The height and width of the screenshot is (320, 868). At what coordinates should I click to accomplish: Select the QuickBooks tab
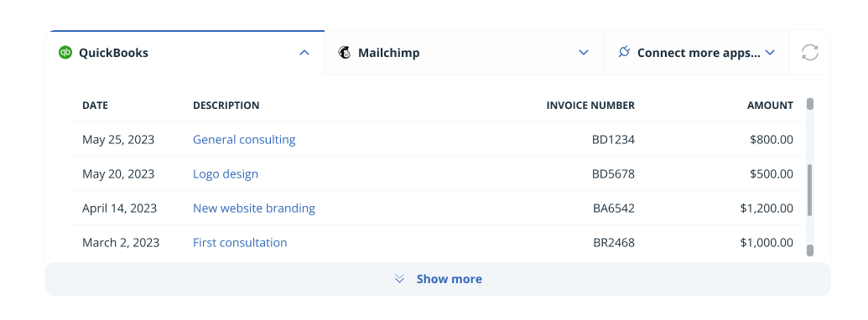coord(185,53)
